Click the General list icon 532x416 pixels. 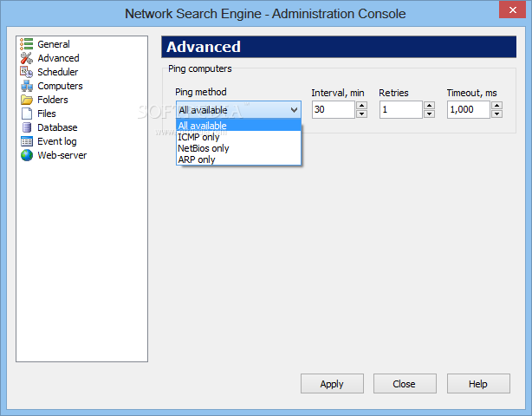coord(27,44)
